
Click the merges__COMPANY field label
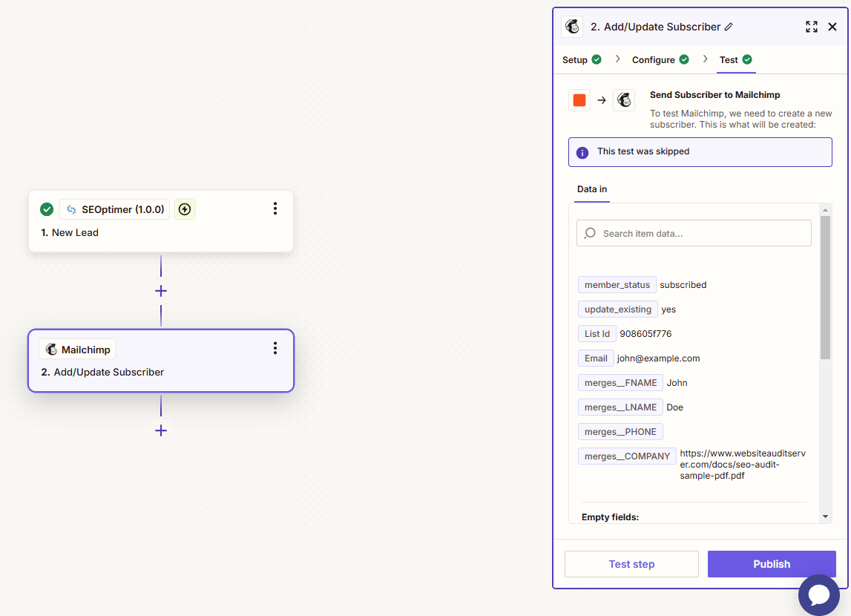pos(627,456)
